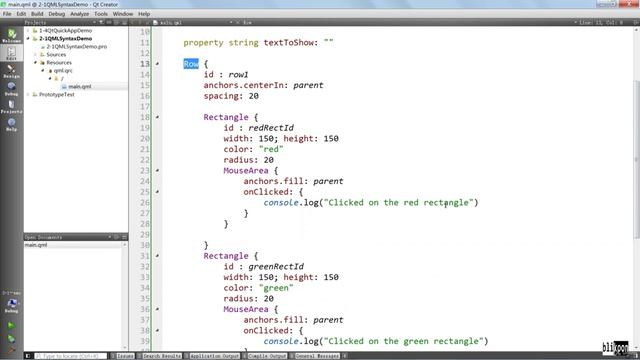Screen dimensions: 640x360
Task: Fold the Rectangle block at line 18
Action: (157, 117)
